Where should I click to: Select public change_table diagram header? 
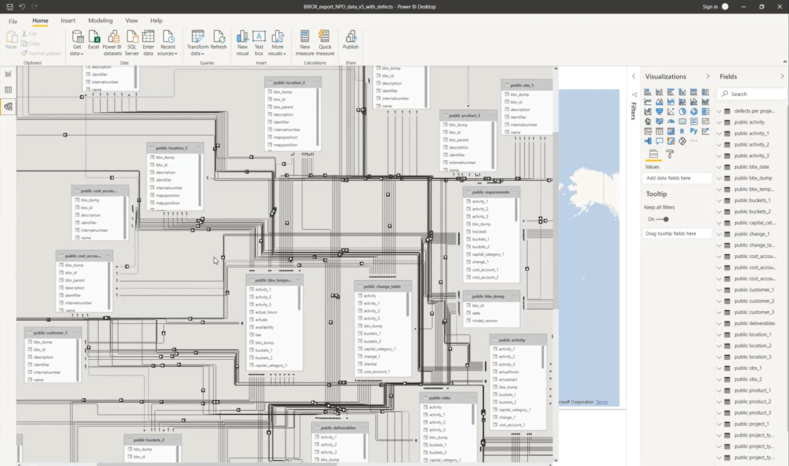coord(382,286)
